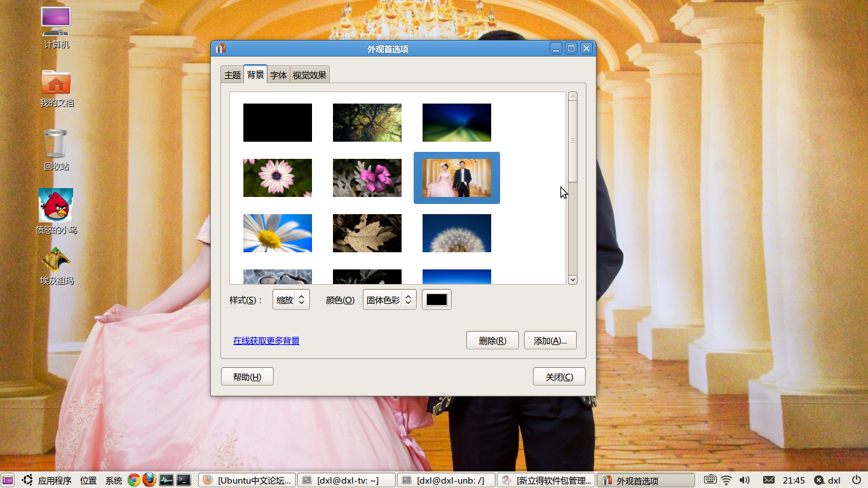Launch the 埃及祖玛 game icon
Screen dimensions: 868x488
(x=56, y=266)
